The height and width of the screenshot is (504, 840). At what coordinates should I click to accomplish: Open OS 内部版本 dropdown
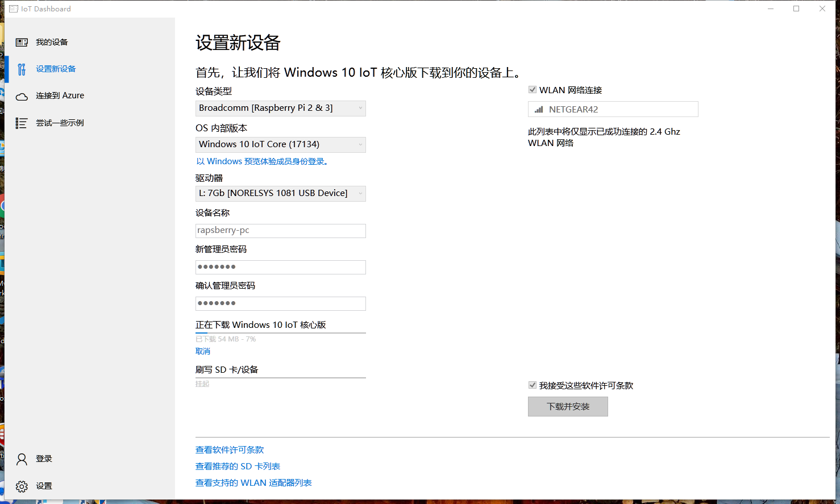click(281, 144)
